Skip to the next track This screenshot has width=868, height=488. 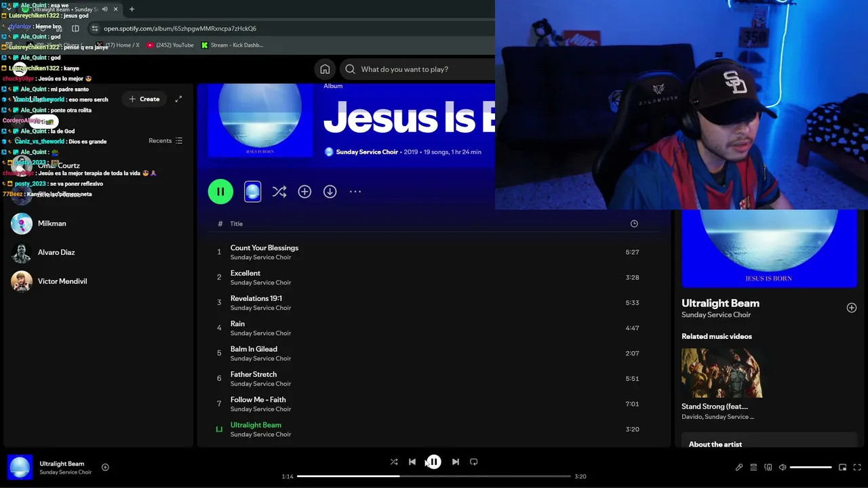[456, 462]
